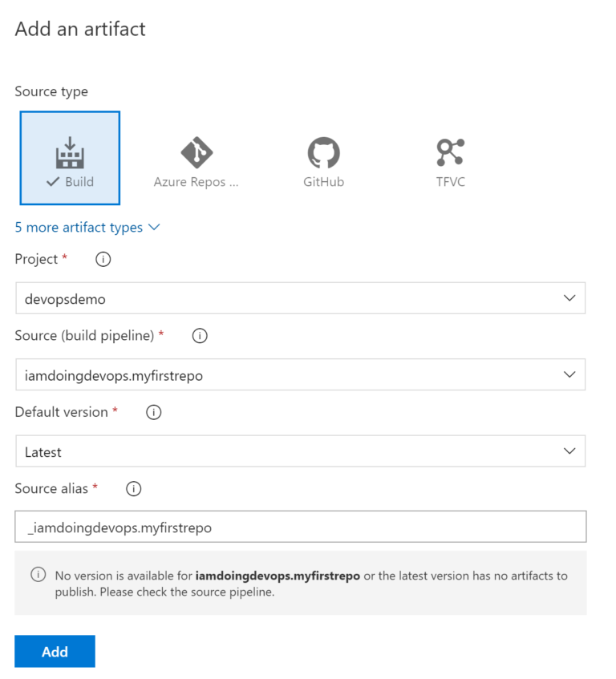Click the Source alias info icon
The image size is (616, 679).
pyautogui.click(x=133, y=489)
